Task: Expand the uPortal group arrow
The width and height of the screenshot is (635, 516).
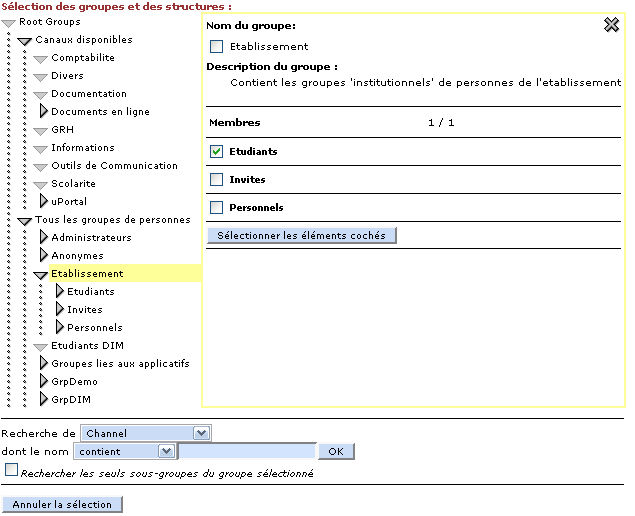Action: pos(43,202)
